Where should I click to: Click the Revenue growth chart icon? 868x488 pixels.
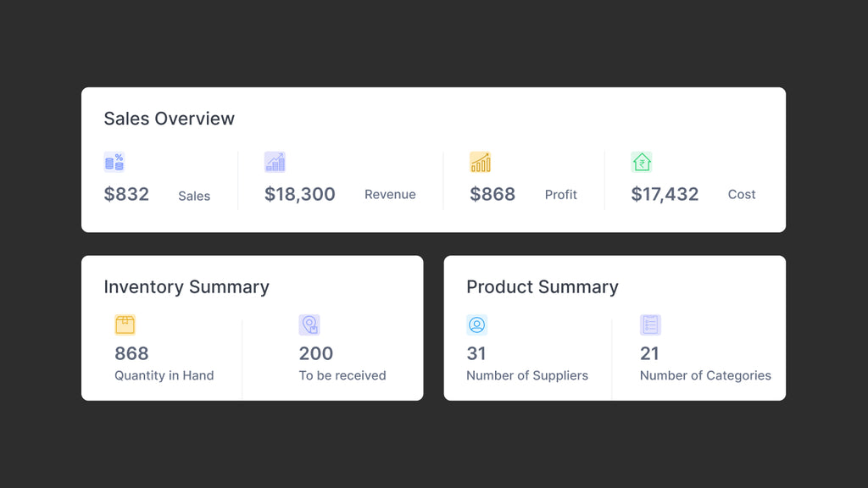(x=275, y=162)
